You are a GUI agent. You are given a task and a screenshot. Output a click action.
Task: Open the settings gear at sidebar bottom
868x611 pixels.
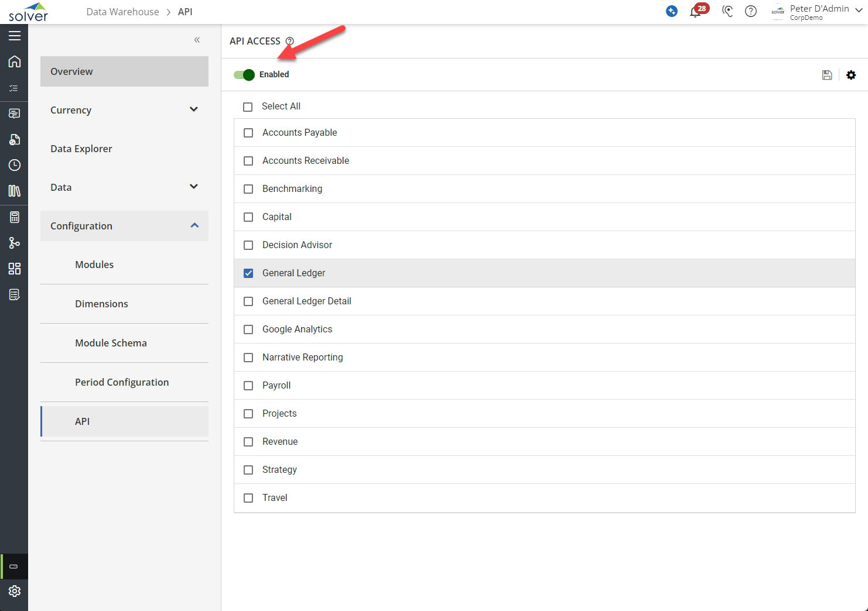pos(15,591)
